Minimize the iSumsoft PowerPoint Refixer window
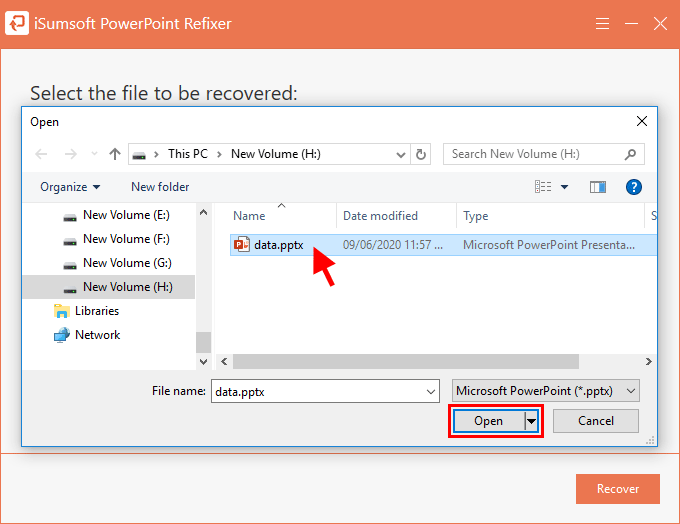This screenshot has height=524, width=680. [x=631, y=23]
